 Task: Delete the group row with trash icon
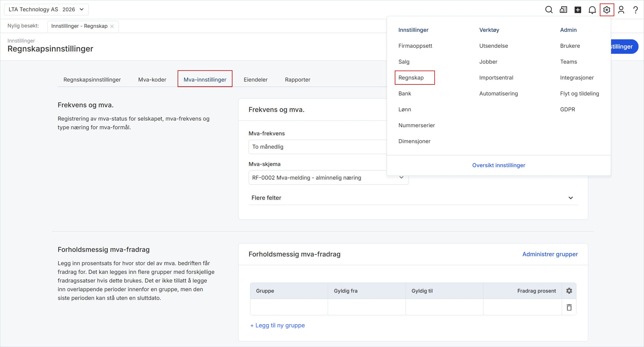(x=569, y=307)
